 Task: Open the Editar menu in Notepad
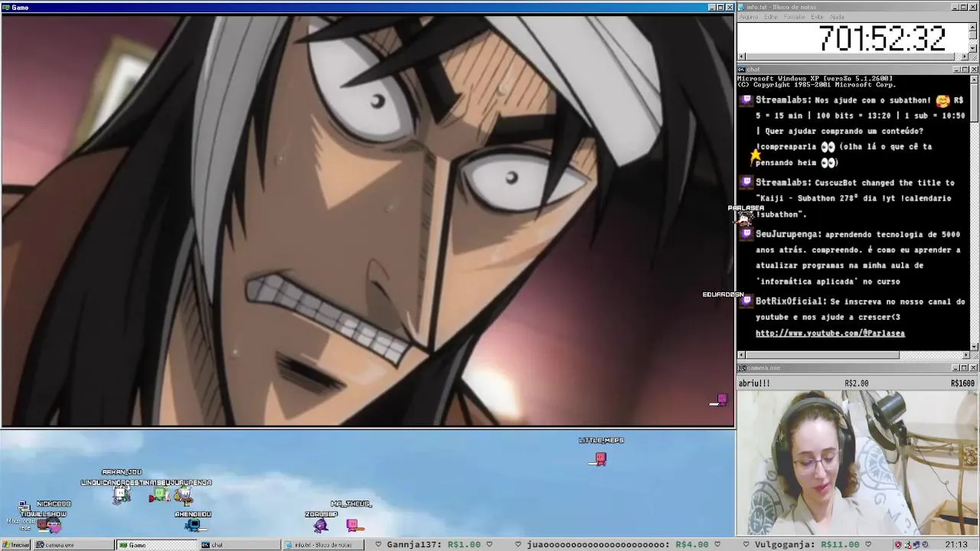tap(771, 17)
